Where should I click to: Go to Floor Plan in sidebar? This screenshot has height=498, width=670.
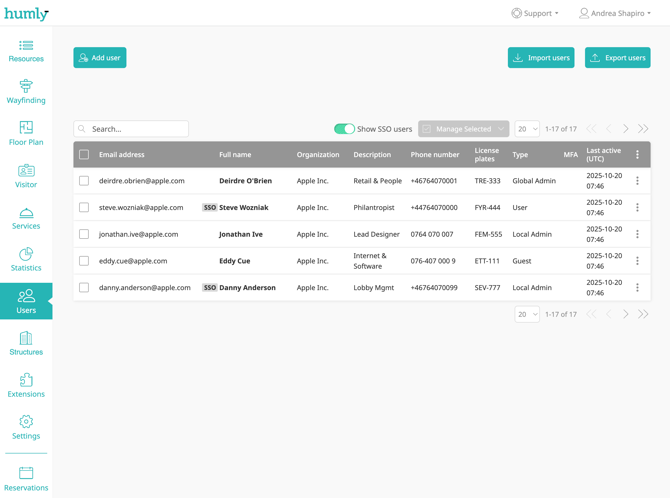pos(26,128)
